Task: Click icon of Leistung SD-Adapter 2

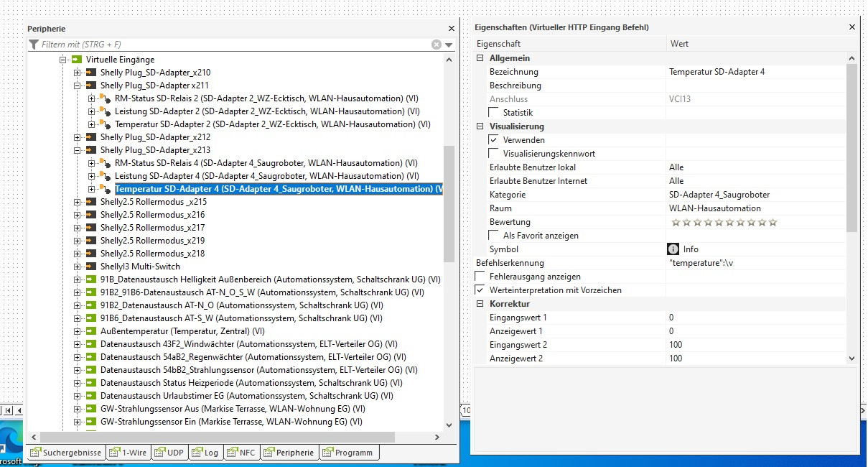Action: pyautogui.click(x=105, y=111)
